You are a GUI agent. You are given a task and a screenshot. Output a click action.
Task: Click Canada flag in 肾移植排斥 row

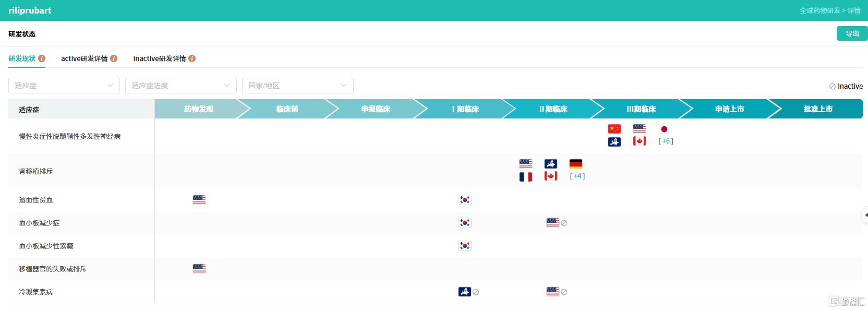551,176
